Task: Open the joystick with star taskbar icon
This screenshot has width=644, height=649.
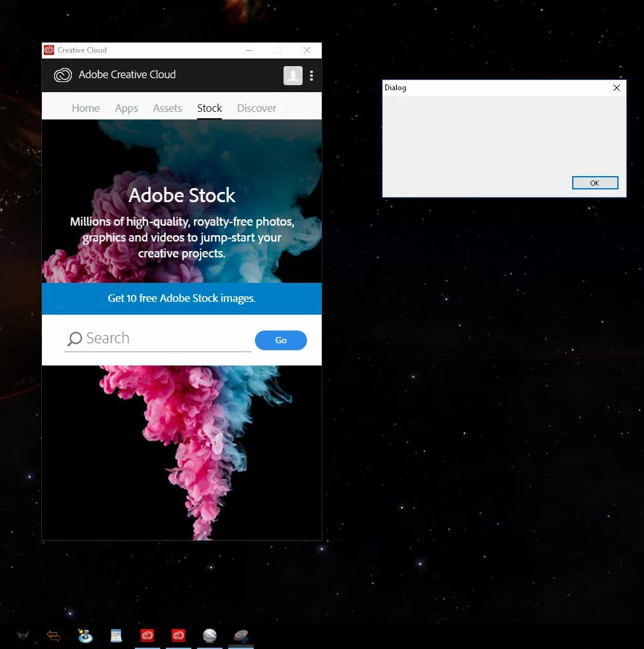Action: tap(85, 636)
